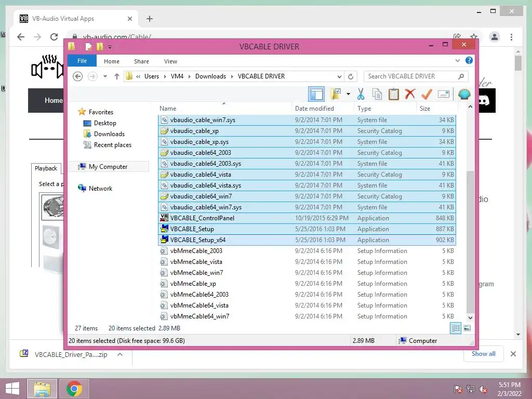Select vbMmeCable64_win7 setup information file
Viewport: 532px width, 399px height.
click(x=307, y=316)
